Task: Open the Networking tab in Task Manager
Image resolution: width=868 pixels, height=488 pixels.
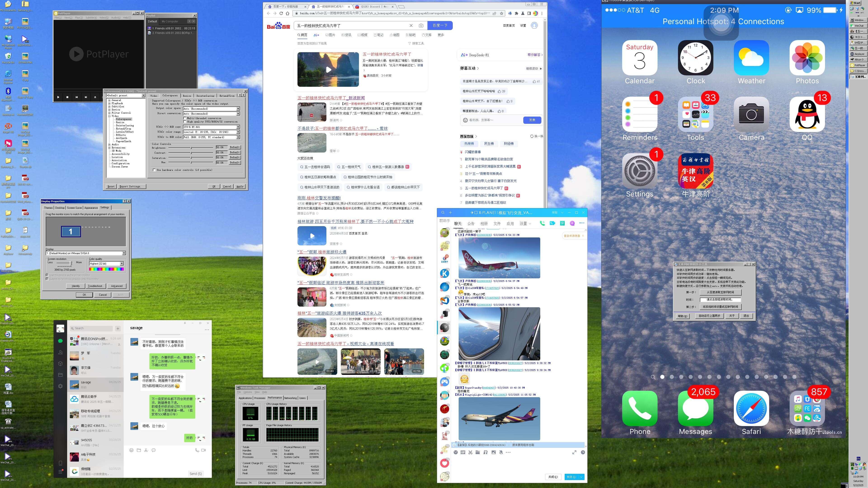Action: [290, 398]
